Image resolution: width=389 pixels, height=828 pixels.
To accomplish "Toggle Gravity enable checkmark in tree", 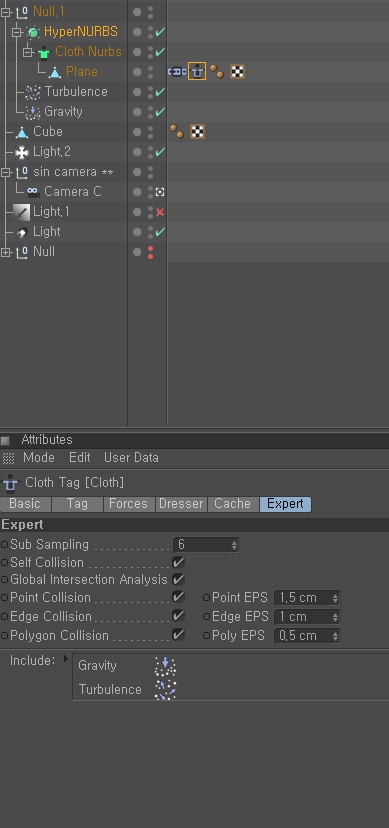I will pos(160,112).
